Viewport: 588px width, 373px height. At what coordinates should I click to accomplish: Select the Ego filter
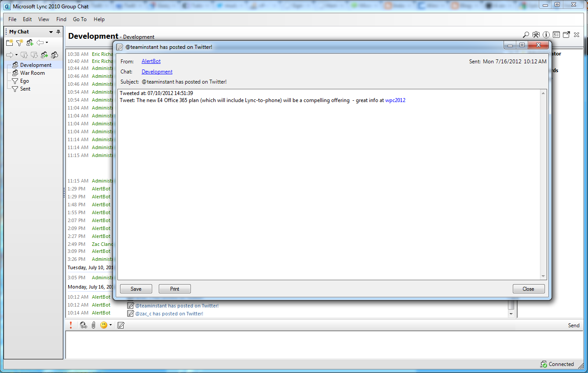(25, 81)
